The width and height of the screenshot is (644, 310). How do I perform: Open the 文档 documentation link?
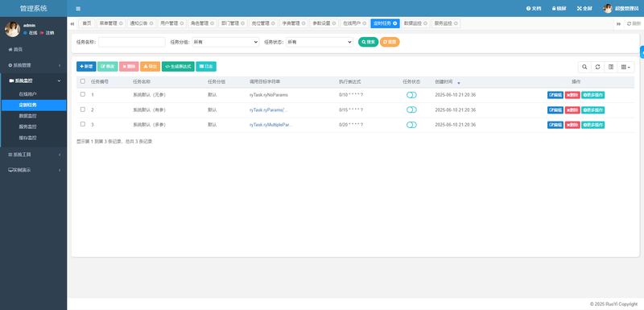pos(534,8)
